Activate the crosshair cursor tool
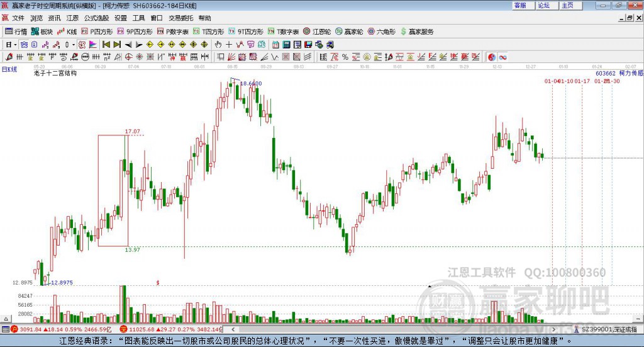 pyautogui.click(x=229, y=45)
